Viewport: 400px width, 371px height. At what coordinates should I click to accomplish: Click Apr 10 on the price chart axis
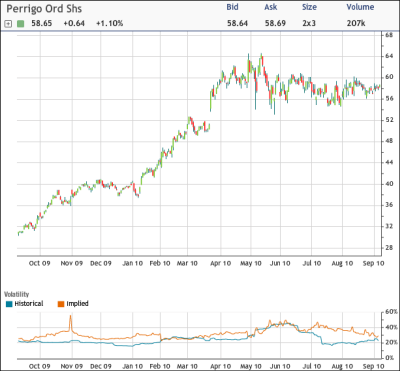coord(221,263)
